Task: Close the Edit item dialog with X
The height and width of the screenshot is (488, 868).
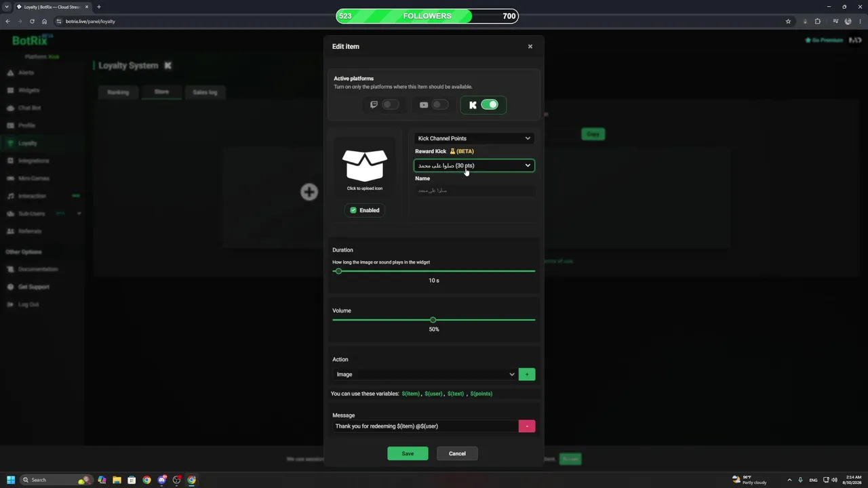Action: click(530, 47)
